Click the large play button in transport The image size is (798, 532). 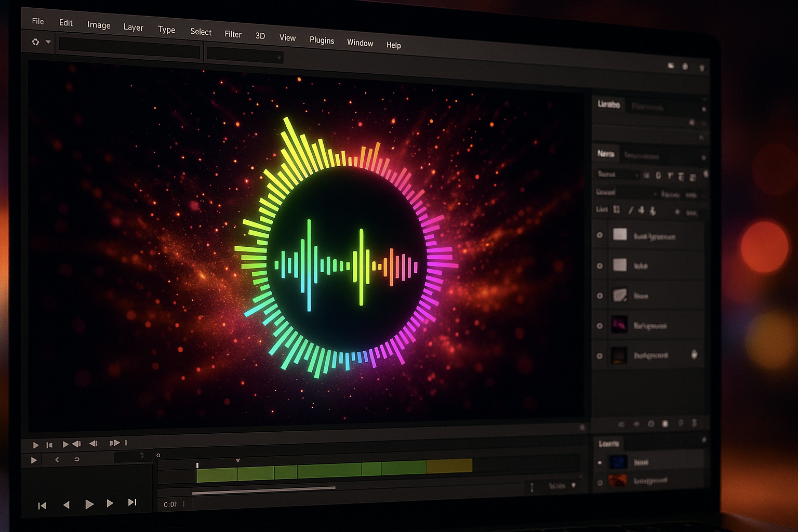pyautogui.click(x=89, y=504)
